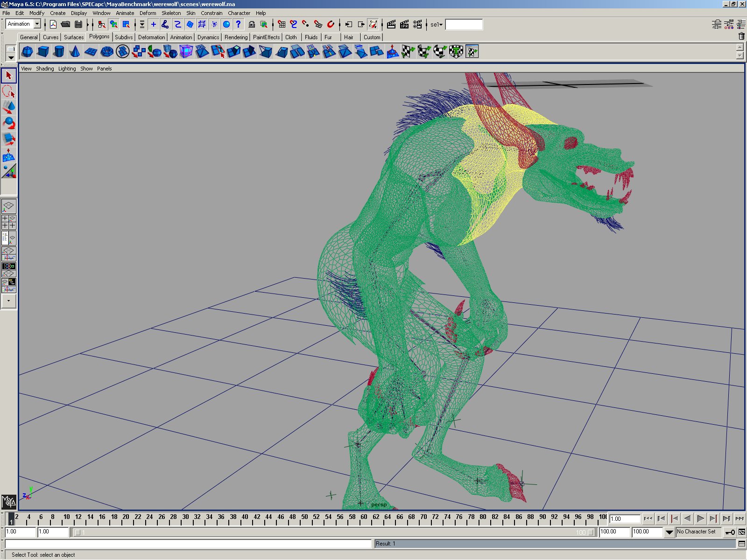Play the animation forwards
747x560 pixels.
pos(700,518)
